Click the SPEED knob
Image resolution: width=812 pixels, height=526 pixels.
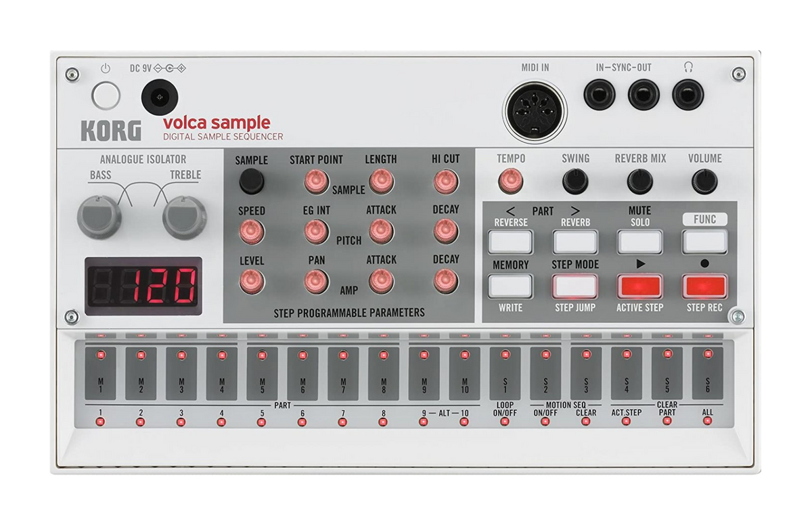coord(251,232)
